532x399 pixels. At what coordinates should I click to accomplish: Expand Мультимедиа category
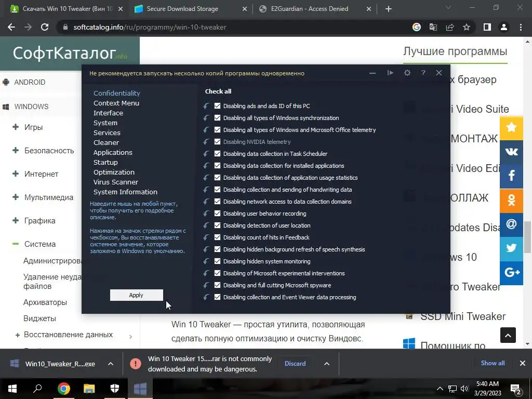click(x=16, y=197)
